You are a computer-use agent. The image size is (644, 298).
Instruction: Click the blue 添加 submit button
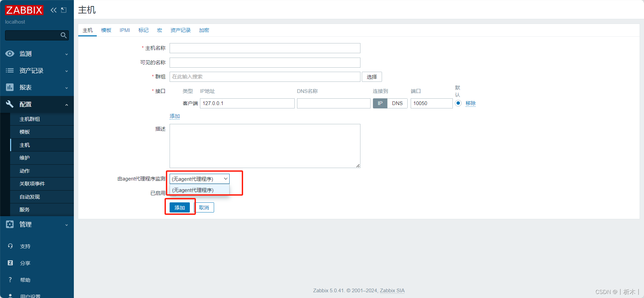pos(180,208)
